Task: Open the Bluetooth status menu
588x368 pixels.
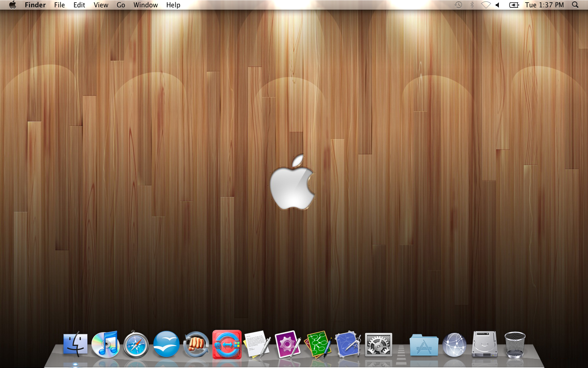Action: tap(472, 5)
